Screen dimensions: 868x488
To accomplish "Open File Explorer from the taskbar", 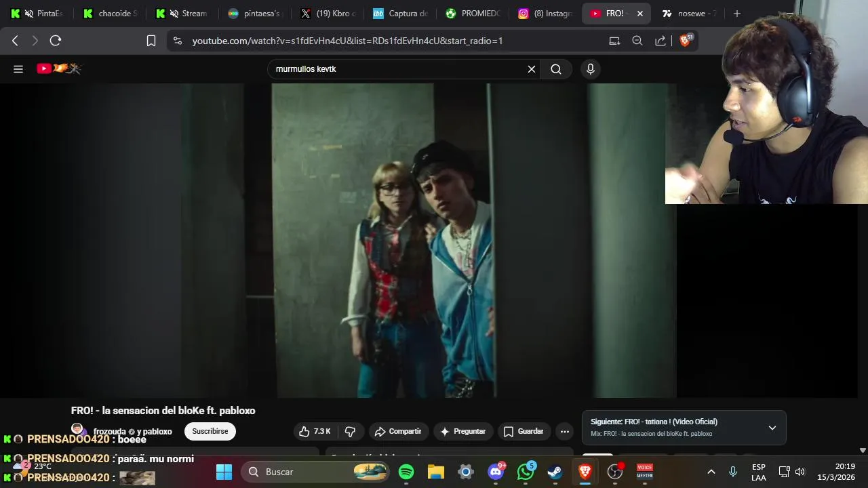I will coord(436,472).
